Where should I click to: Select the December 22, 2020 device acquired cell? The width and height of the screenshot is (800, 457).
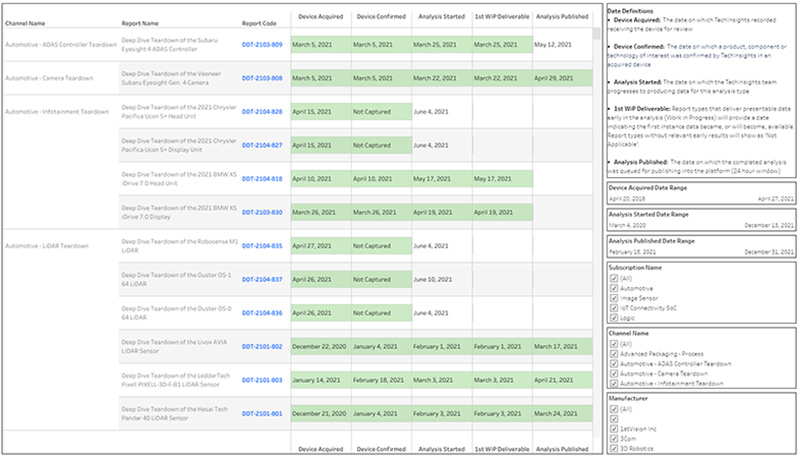[x=321, y=347]
